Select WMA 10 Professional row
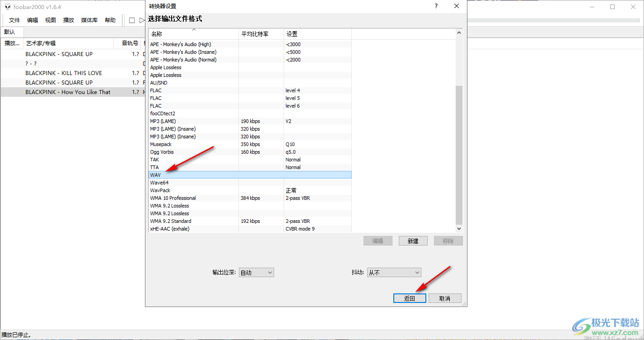Screen dimensions: 644x340 click(x=250, y=198)
